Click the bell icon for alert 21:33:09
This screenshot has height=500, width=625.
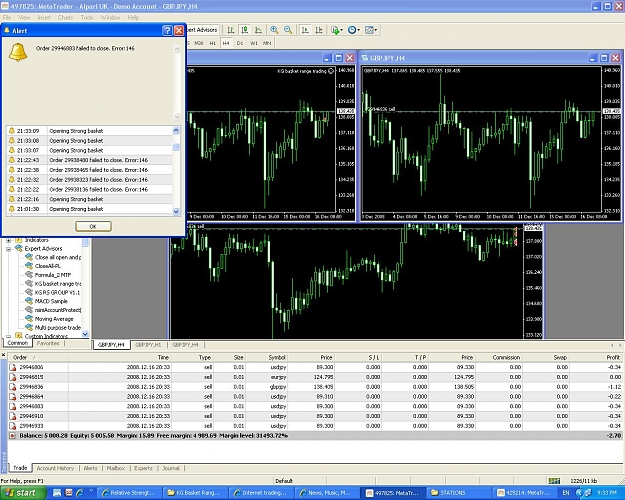(x=12, y=131)
